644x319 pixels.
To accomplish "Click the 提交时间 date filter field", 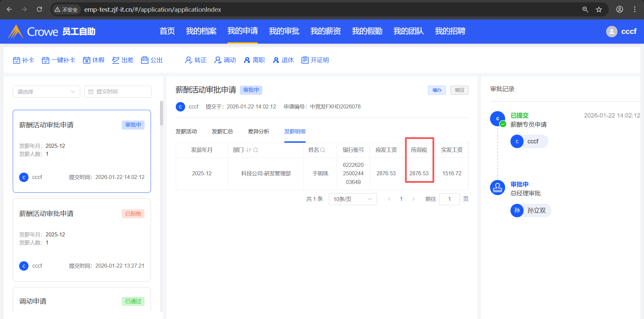I will 118,92.
